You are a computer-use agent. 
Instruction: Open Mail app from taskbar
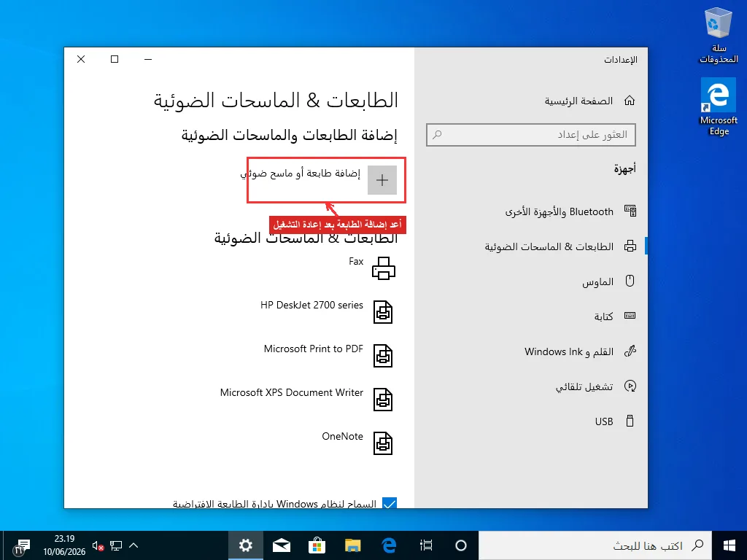pos(282,545)
